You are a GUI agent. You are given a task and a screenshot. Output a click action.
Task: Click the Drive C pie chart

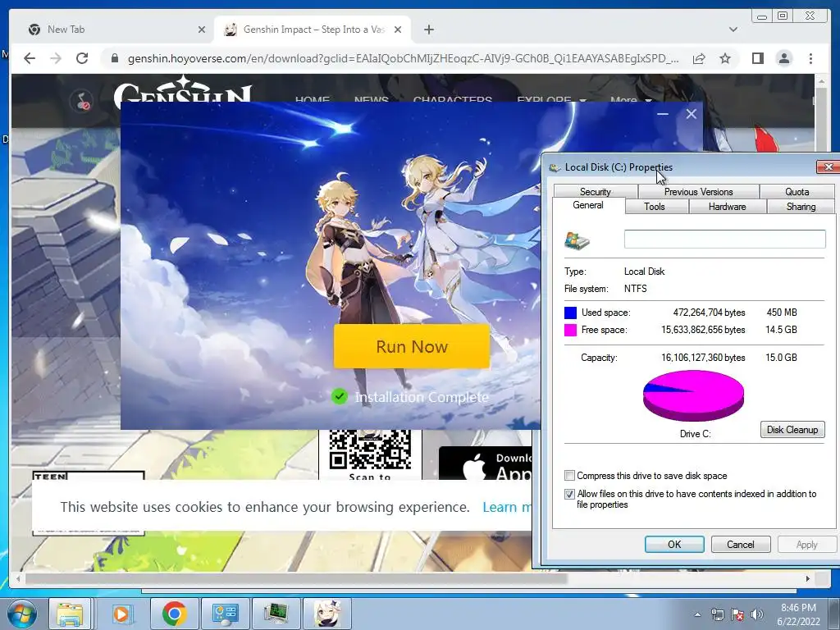point(693,395)
